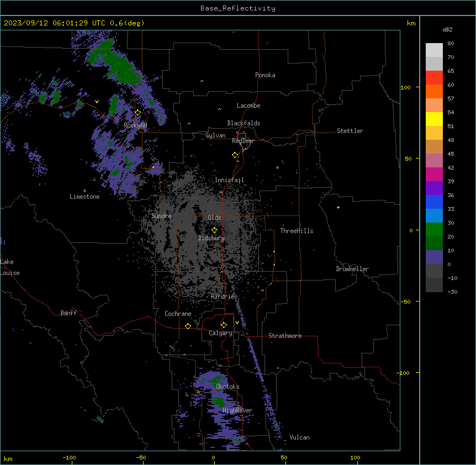
Task: Click the yellow marker between Olds and Didsbury
Action: point(214,230)
